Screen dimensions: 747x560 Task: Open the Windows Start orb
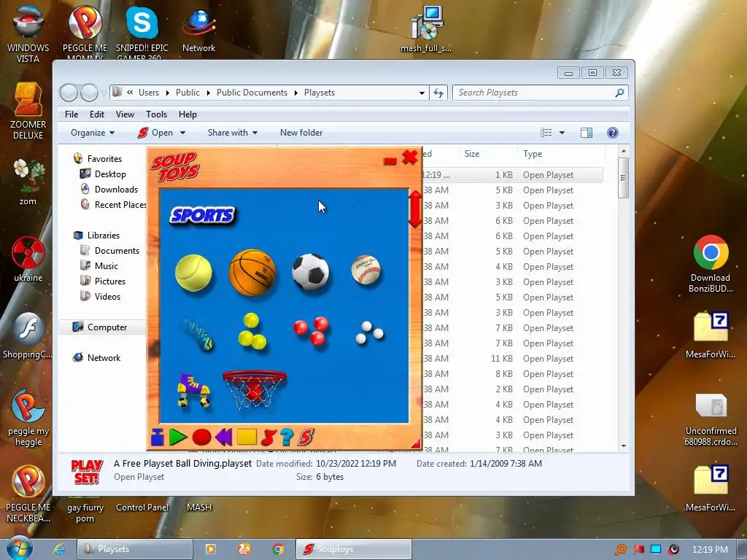[x=19, y=548]
